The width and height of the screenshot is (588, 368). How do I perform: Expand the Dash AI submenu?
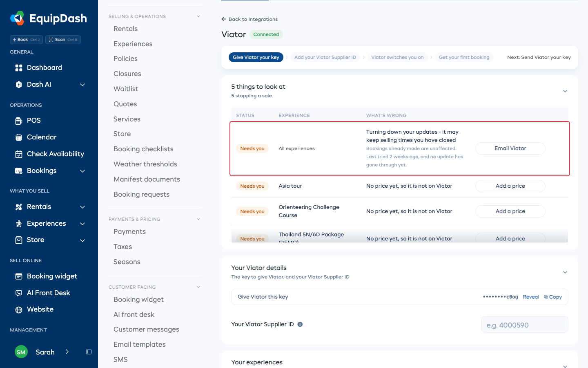(82, 85)
